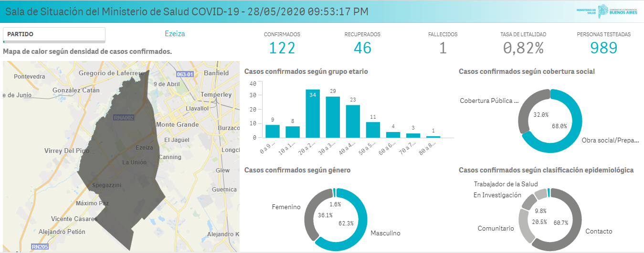Select the age group bar labeled 29

click(x=333, y=117)
